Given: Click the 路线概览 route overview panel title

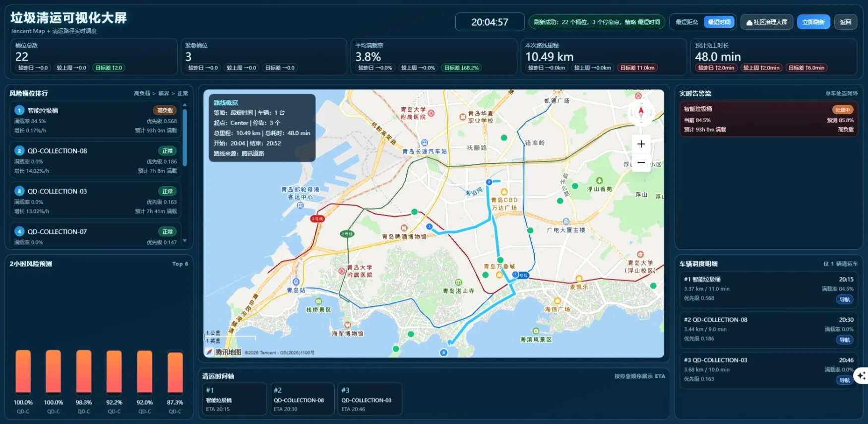Looking at the screenshot, I should 226,103.
